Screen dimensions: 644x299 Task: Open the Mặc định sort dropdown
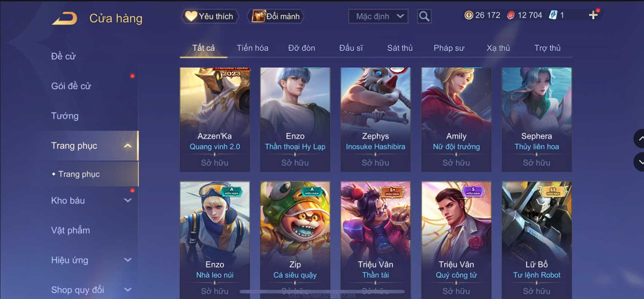(x=378, y=16)
